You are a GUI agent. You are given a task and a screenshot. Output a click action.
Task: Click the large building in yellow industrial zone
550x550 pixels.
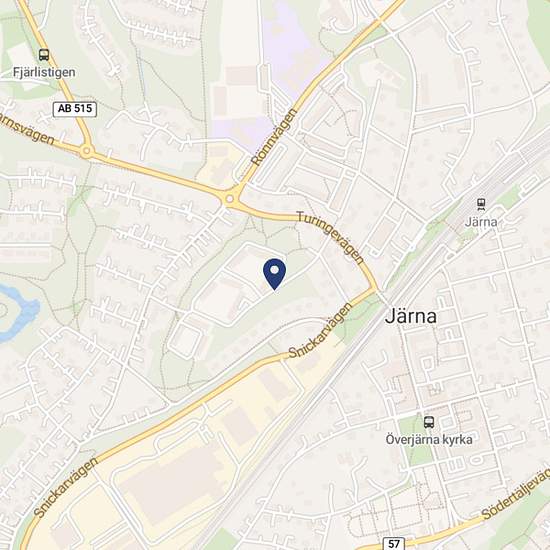[x=174, y=486]
